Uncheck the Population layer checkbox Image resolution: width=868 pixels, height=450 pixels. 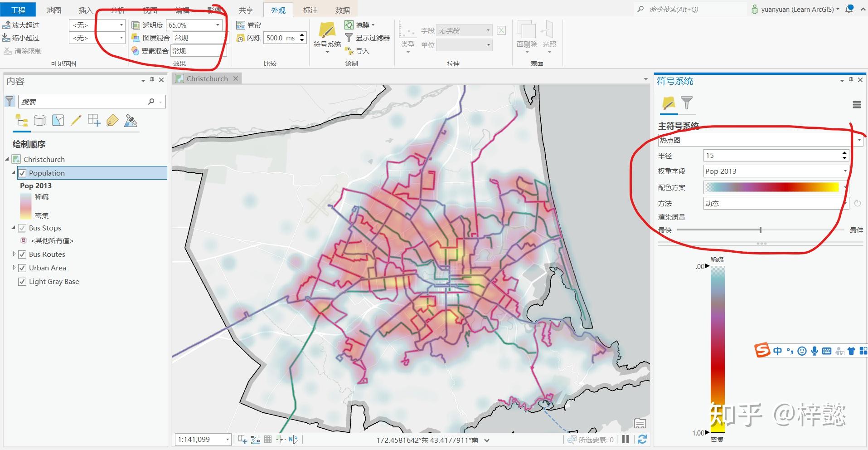[22, 173]
